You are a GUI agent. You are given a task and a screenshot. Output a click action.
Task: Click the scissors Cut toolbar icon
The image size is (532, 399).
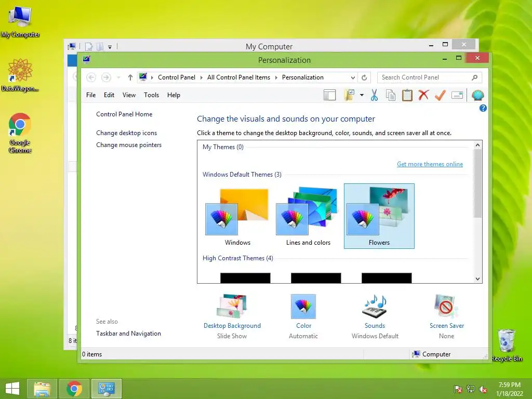tap(374, 96)
